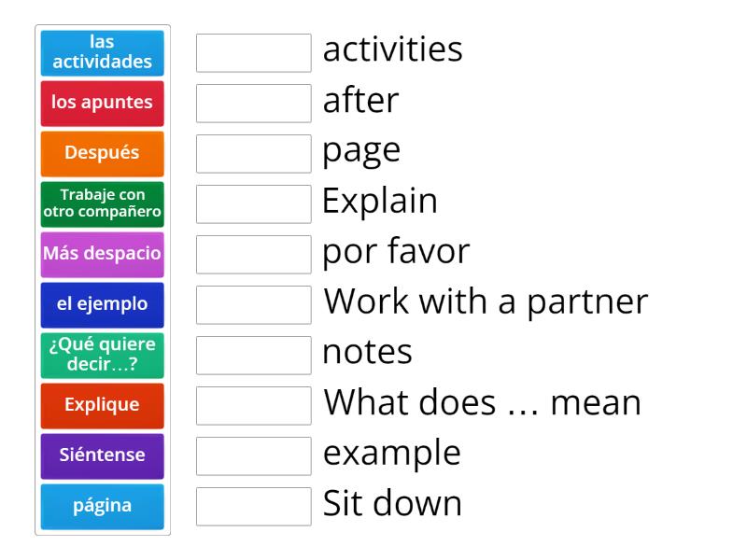Click the 'Trabaje con otro compañero' tile

[103, 203]
